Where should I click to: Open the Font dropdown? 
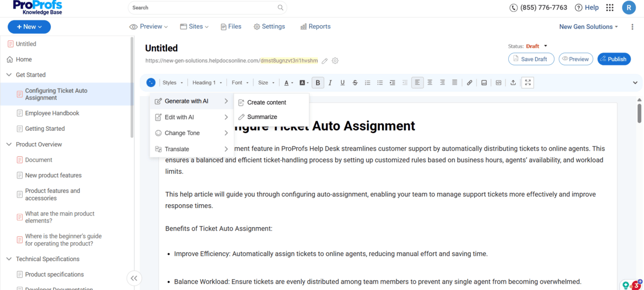pos(240,83)
